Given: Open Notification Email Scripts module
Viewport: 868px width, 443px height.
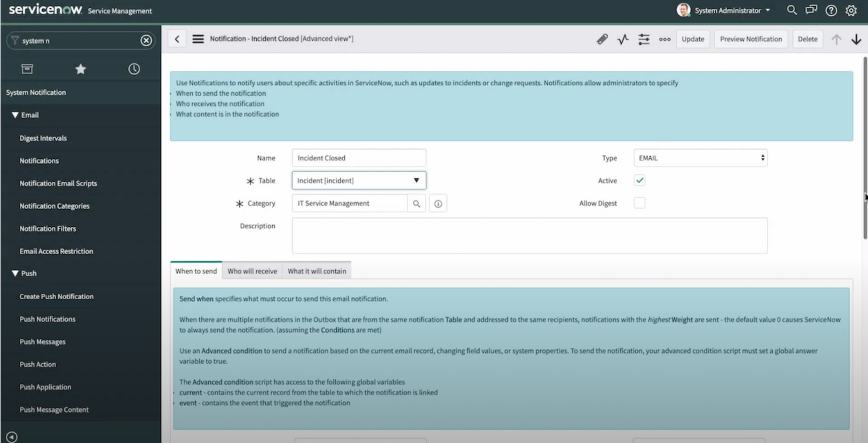Looking at the screenshot, I should pos(58,183).
